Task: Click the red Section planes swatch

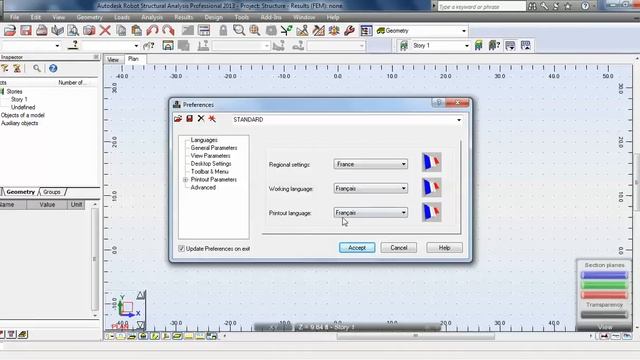Action: 604,295
